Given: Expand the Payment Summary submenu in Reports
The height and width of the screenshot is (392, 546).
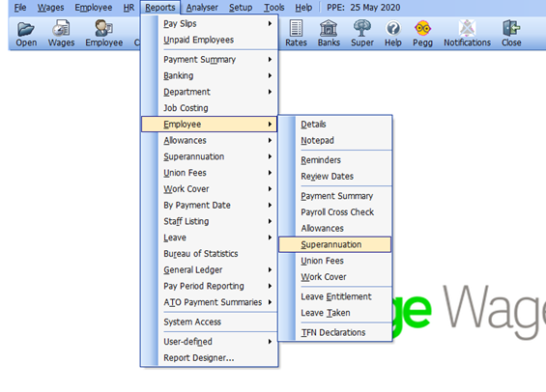Looking at the screenshot, I should (x=209, y=60).
